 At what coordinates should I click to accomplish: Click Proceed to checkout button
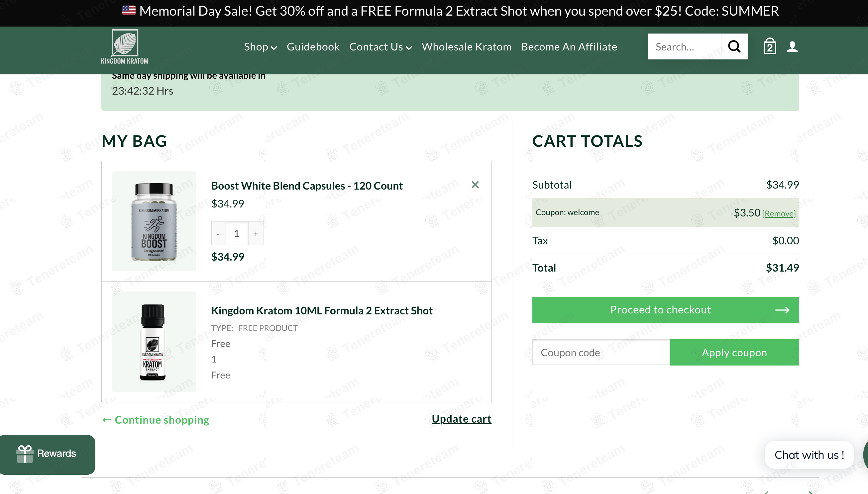point(666,310)
